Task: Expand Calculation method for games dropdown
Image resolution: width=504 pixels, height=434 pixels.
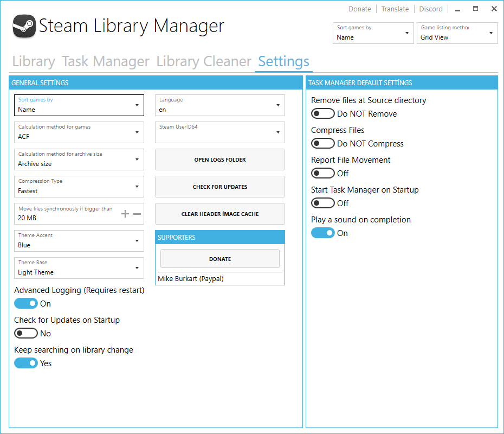Action: 79,132
